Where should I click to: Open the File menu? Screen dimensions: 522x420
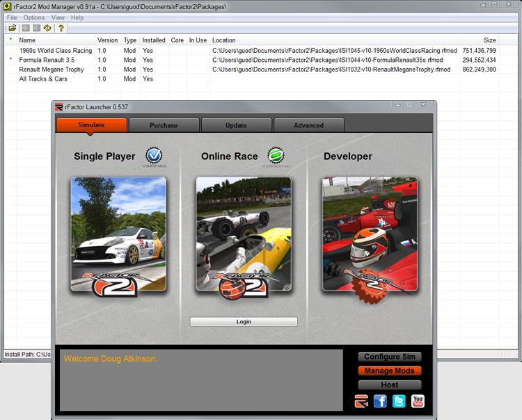click(12, 17)
